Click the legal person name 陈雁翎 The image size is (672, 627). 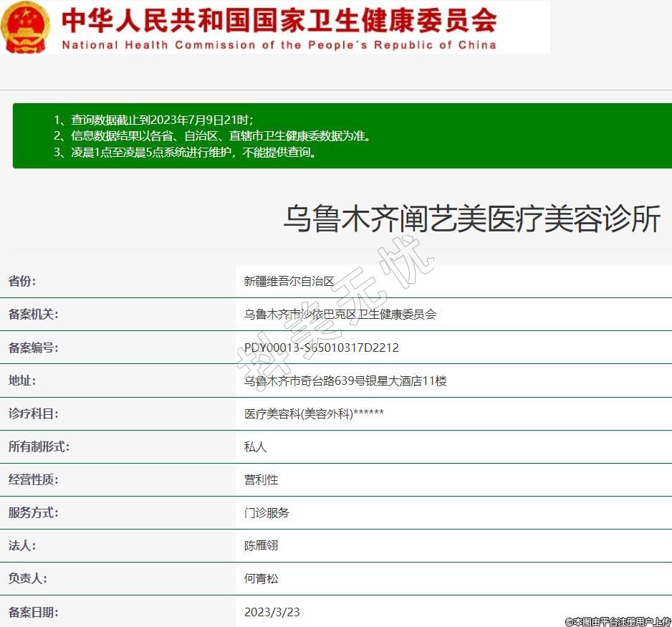[261, 545]
